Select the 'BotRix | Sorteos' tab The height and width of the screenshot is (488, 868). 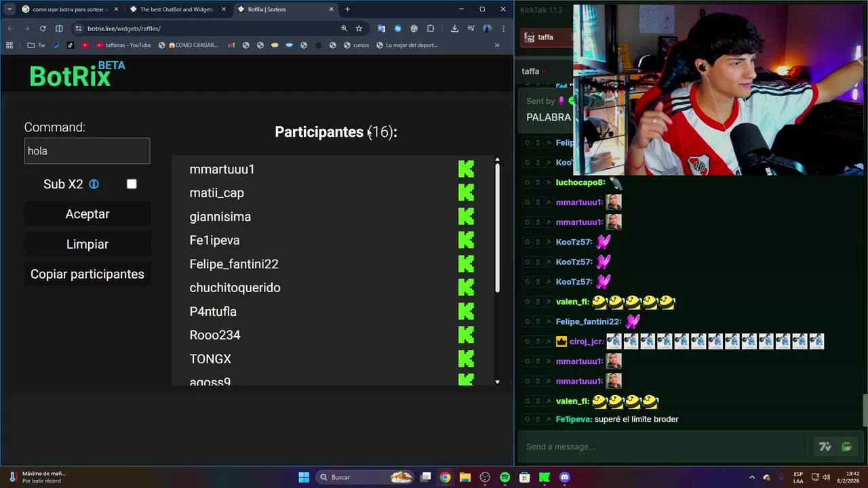click(x=285, y=9)
